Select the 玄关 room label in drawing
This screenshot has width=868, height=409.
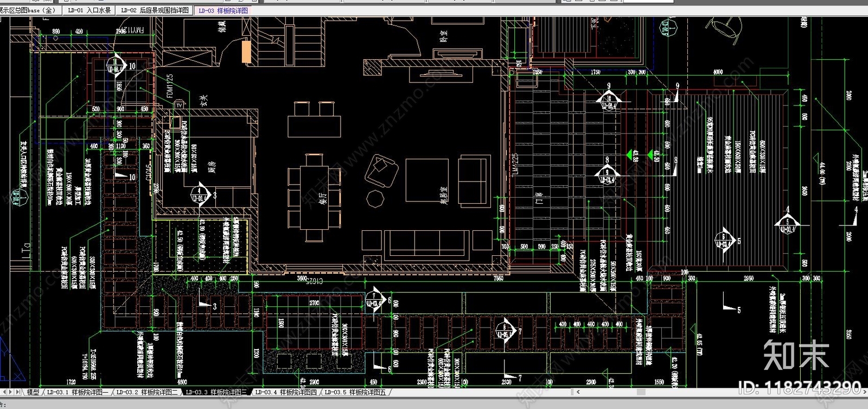203,100
